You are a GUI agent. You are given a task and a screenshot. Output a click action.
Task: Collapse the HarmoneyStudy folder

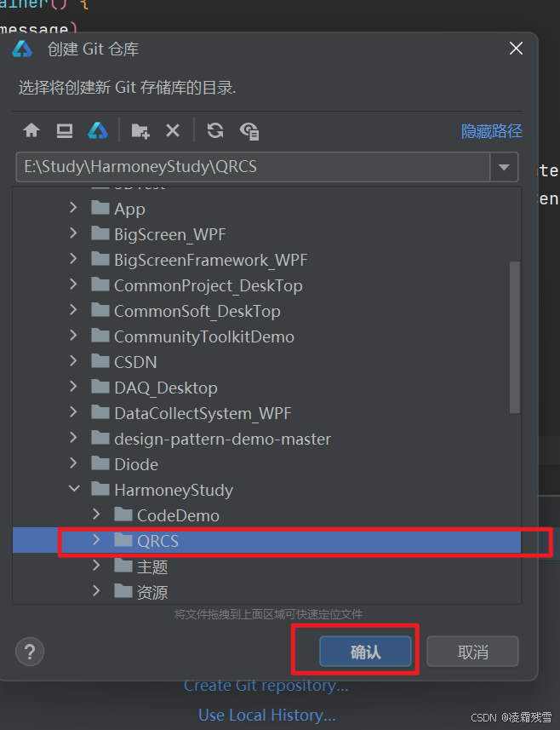(x=74, y=489)
